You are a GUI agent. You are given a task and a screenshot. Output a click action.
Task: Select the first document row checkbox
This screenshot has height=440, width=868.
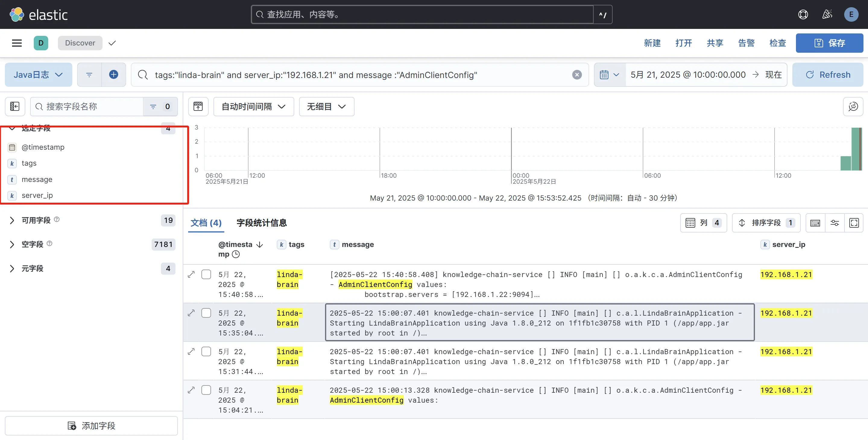pos(206,274)
